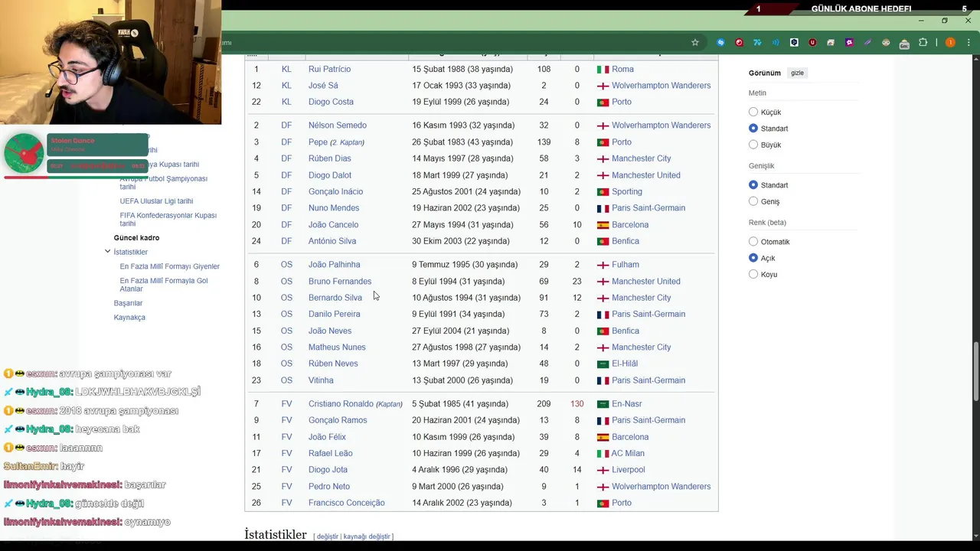Viewport: 980px width, 551px height.
Task: Open Bruno Fernandes' player page
Action: point(340,282)
